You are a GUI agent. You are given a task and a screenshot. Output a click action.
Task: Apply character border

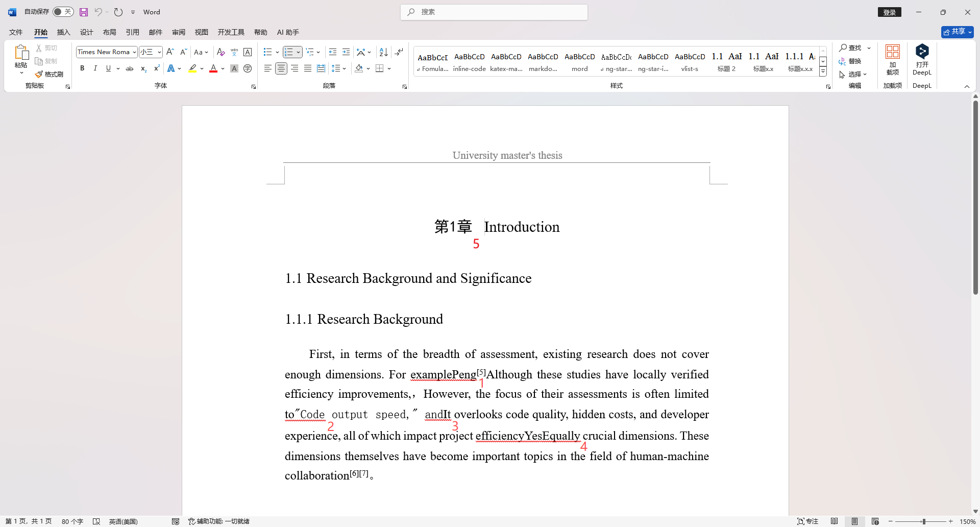[248, 52]
